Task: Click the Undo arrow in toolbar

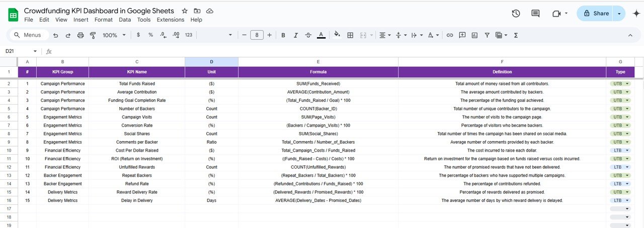Action: (55, 35)
